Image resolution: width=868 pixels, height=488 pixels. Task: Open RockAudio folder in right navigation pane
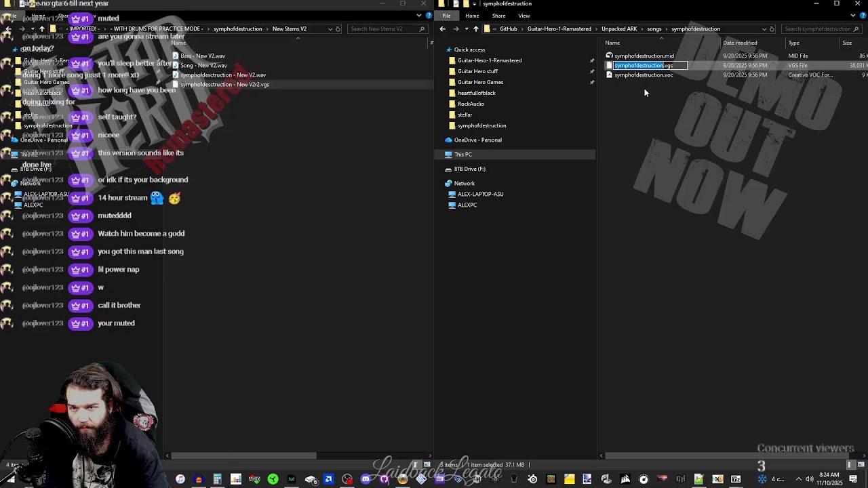tap(471, 104)
